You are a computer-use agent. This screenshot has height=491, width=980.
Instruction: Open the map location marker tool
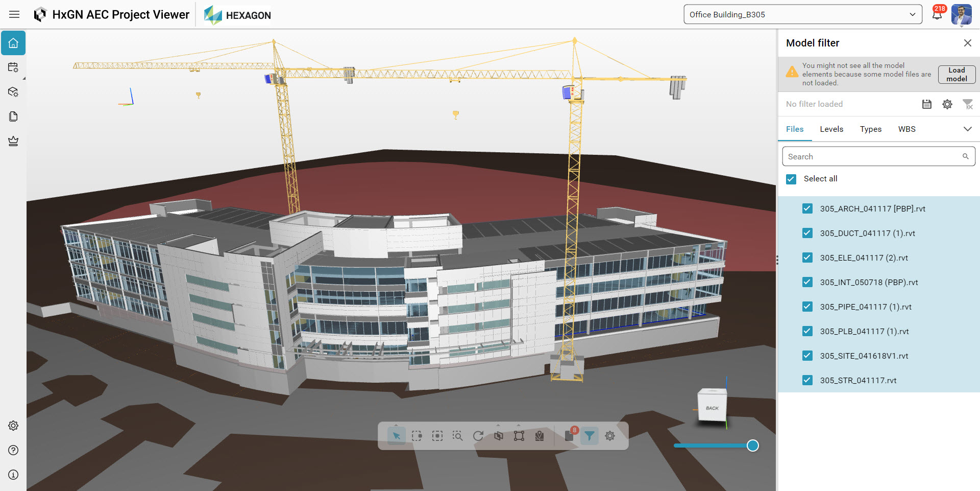pyautogui.click(x=540, y=436)
